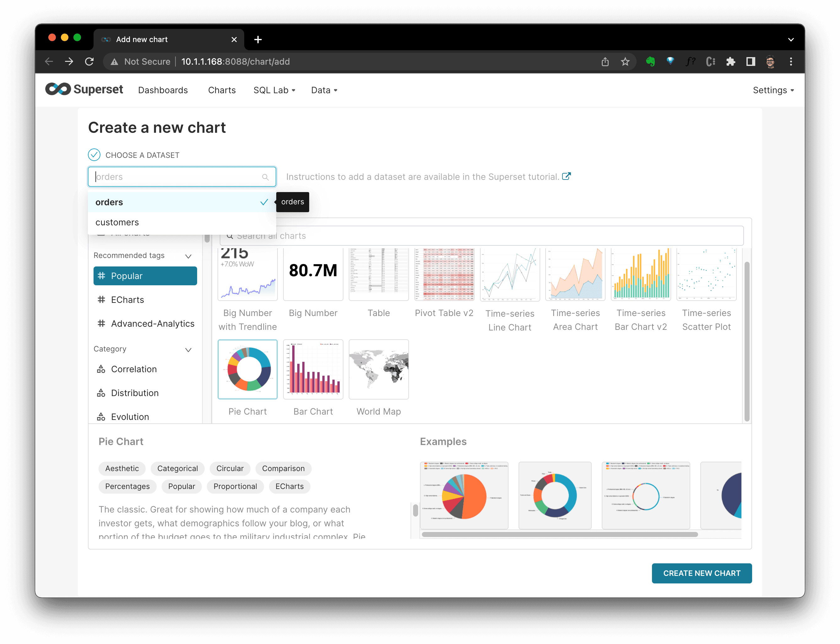The width and height of the screenshot is (840, 644).
Task: Open the browser extensions puzzle icon
Action: [730, 61]
